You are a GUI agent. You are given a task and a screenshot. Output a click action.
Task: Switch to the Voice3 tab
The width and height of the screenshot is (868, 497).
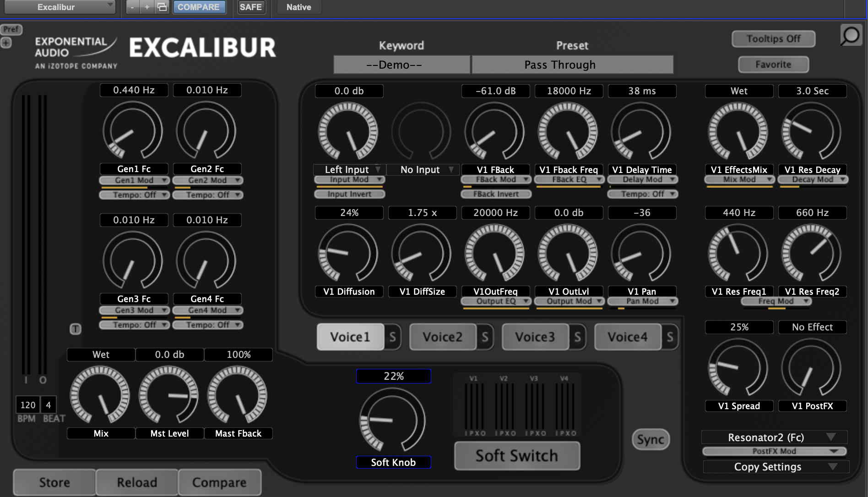pos(535,337)
